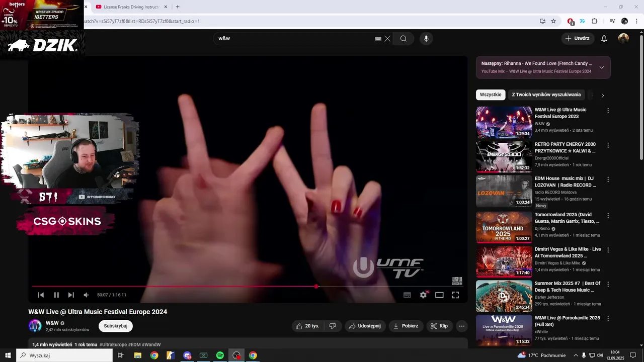644x362 pixels.
Task: Like the video with 20 tys. button
Action: click(307, 326)
